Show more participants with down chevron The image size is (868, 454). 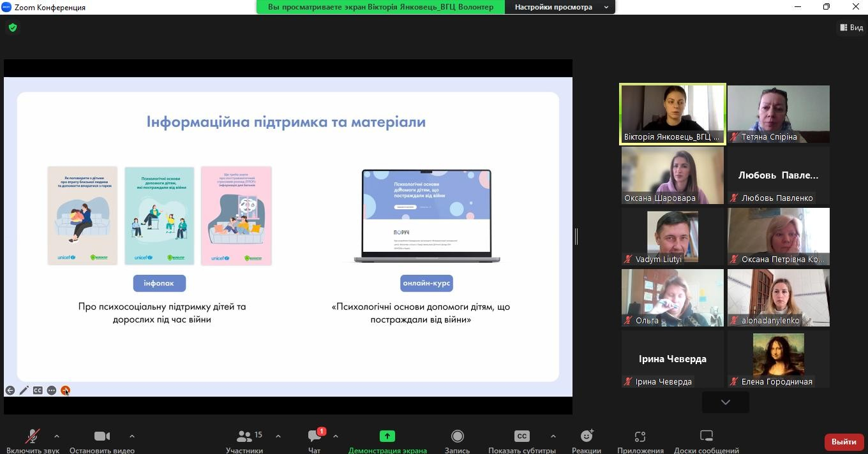click(725, 402)
